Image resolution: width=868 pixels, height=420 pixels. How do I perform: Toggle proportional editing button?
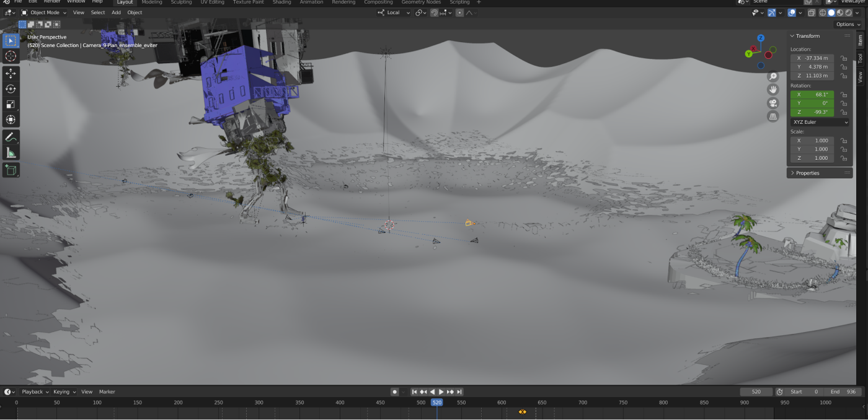tap(459, 12)
